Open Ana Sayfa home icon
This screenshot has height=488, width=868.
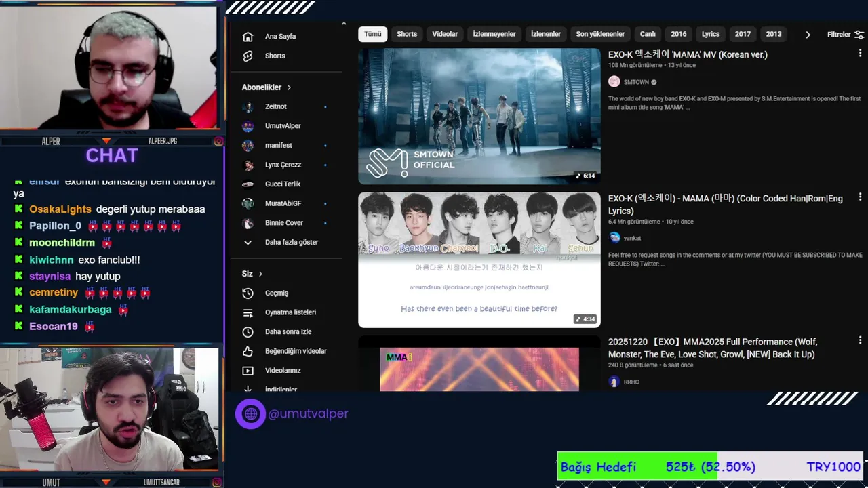[248, 37]
